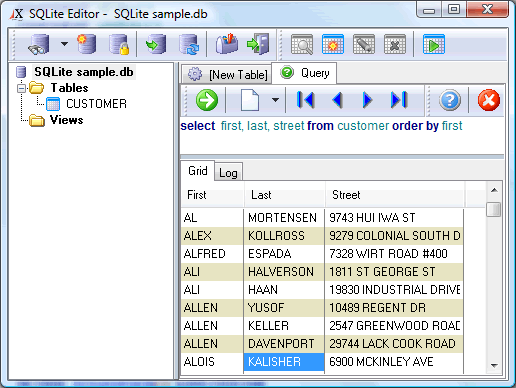This screenshot has width=516, height=388.
Task: Switch to the Query tab
Action: click(x=304, y=73)
